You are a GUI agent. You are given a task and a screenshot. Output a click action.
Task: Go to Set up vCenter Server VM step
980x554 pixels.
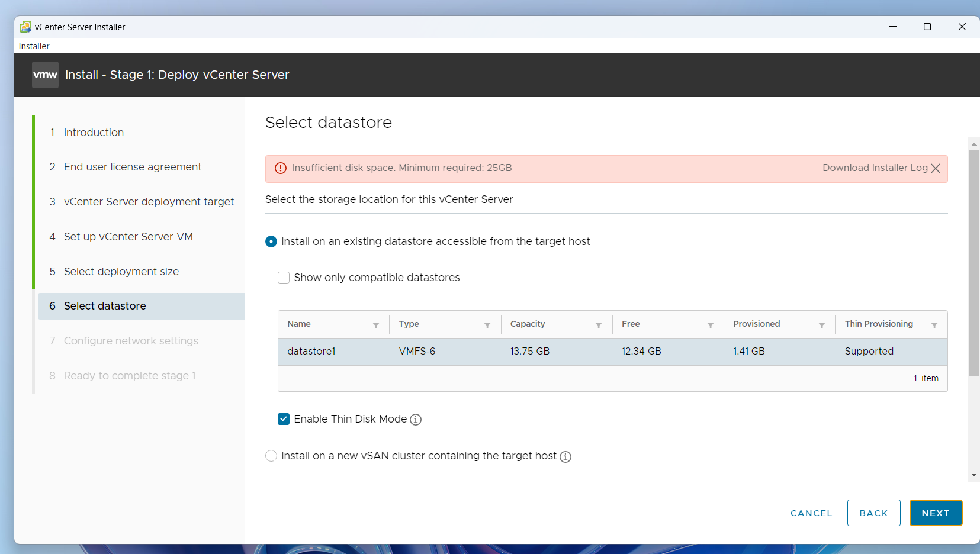[128, 237]
